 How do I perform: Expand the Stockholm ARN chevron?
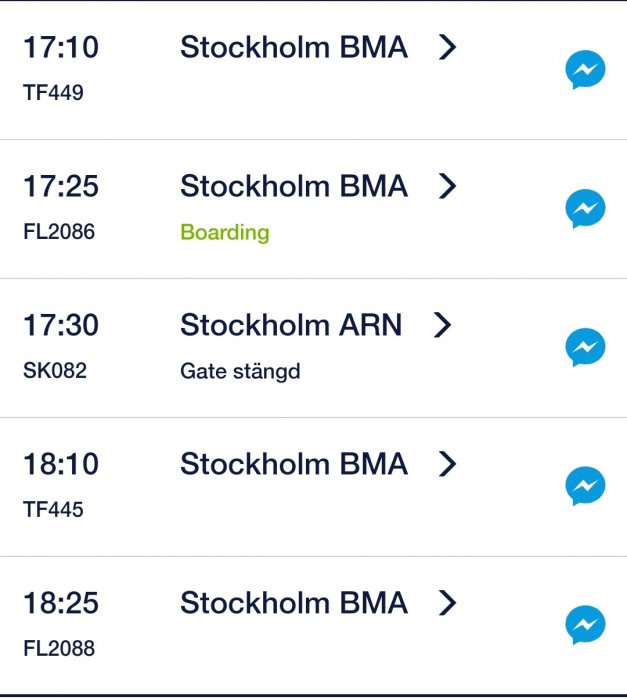[x=443, y=325]
